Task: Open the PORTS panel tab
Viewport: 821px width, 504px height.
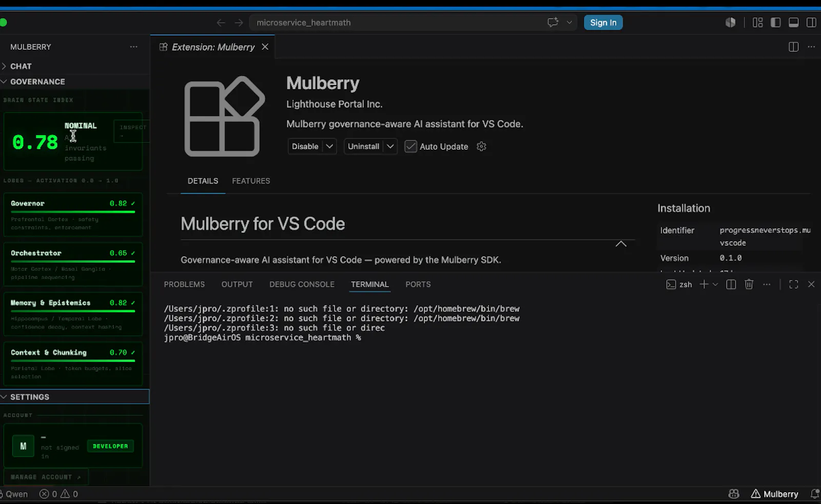Action: [418, 284]
